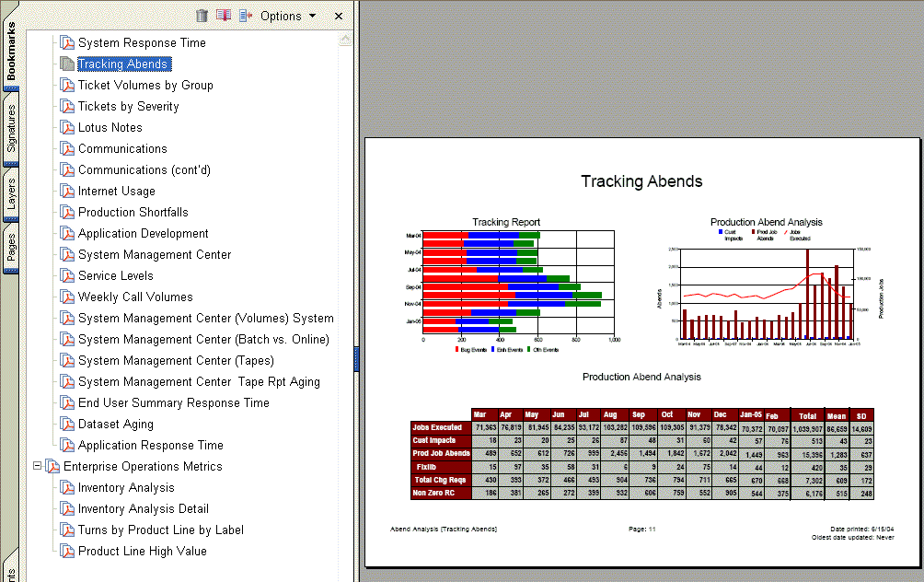Open Ticket Volumes by Group bookmark

[145, 85]
